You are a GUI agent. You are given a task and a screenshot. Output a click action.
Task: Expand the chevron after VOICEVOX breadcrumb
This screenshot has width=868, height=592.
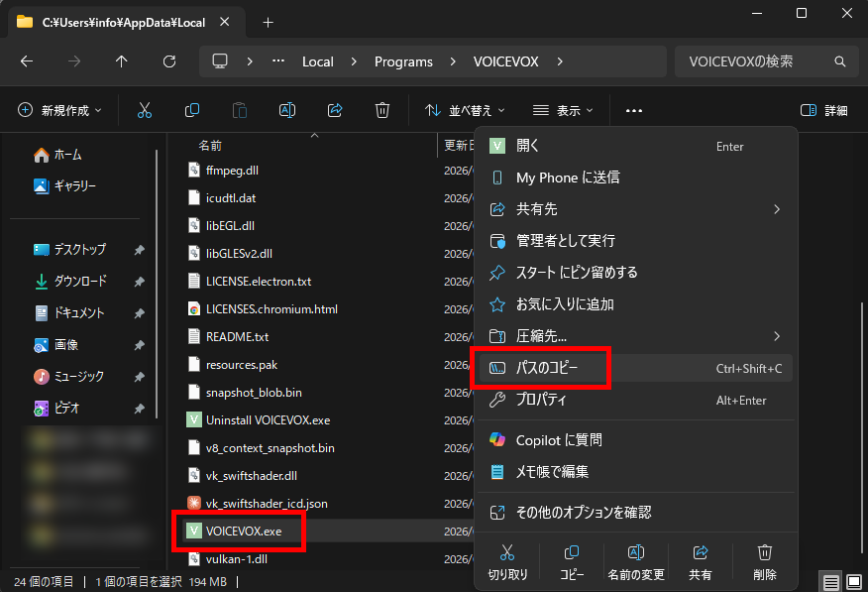560,61
